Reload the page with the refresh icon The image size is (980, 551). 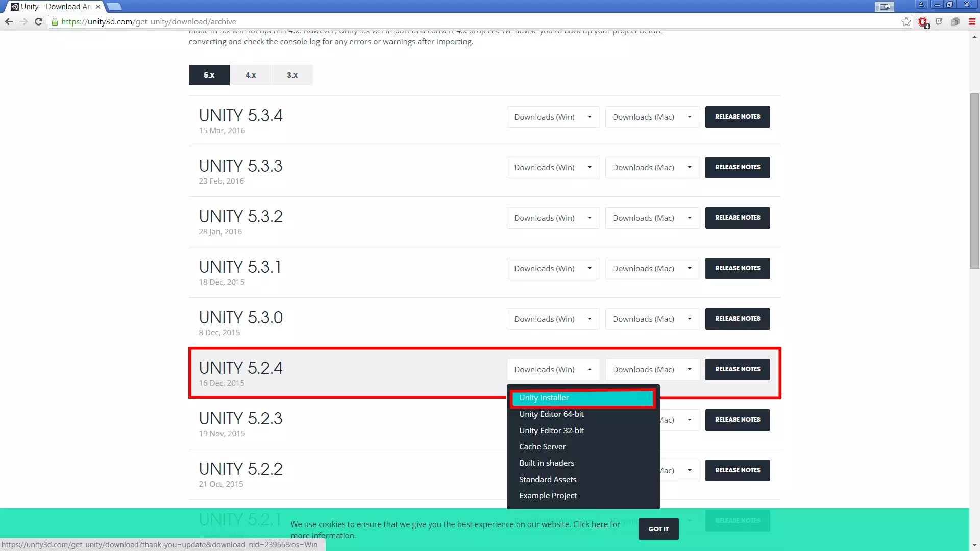tap(38, 22)
